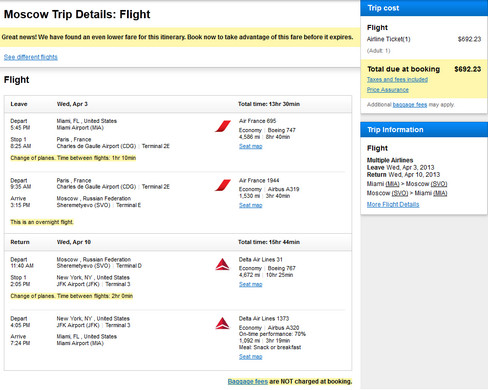View Seat map for Delta Air Lines 1373
Screen dimensions: 488x390
(x=251, y=357)
